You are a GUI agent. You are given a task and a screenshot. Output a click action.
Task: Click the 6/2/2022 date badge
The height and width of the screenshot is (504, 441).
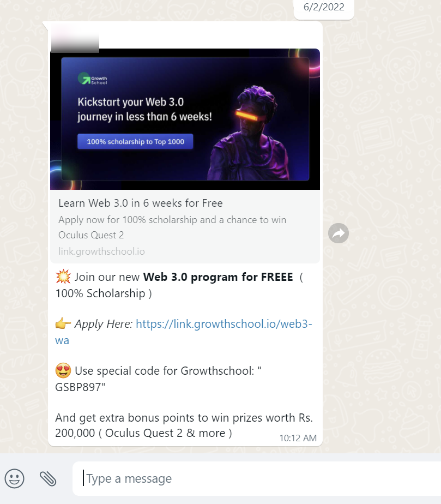point(324,7)
